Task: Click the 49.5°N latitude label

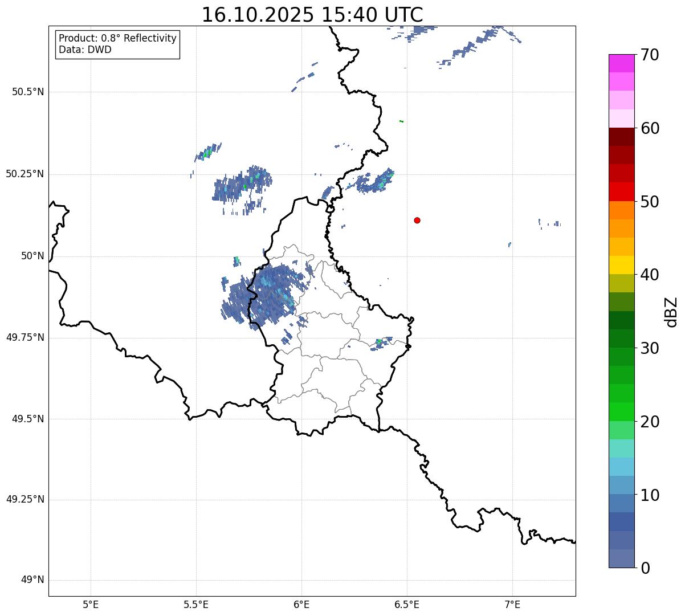Action: [x=28, y=419]
